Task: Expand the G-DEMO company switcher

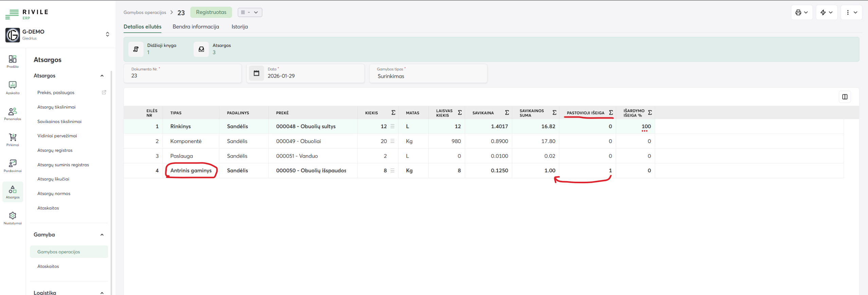Action: tap(107, 34)
